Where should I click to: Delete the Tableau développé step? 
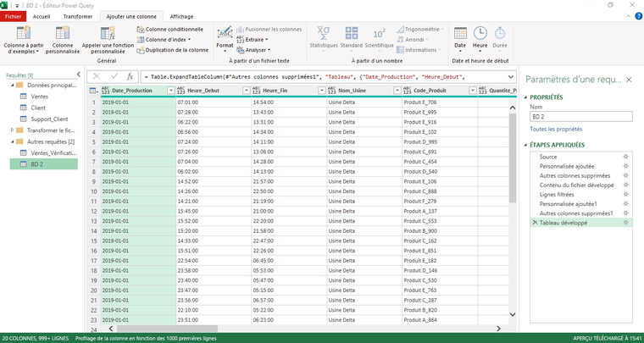[534, 222]
